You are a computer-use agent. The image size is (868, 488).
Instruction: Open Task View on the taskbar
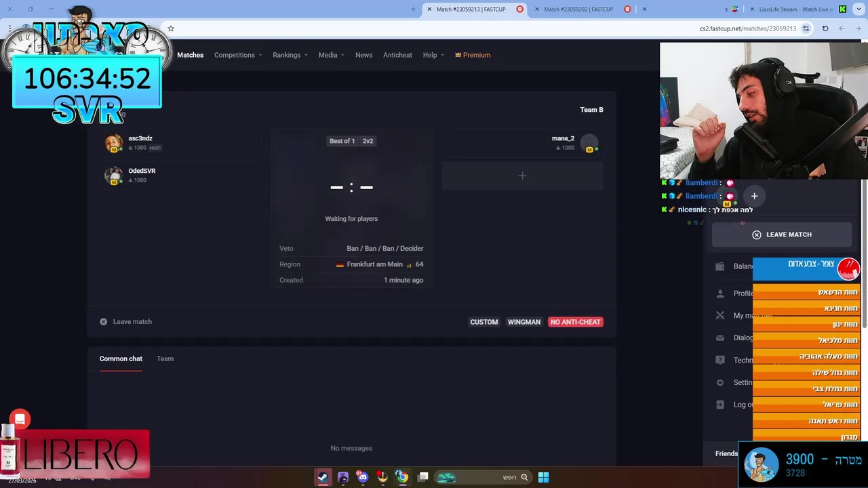click(423, 477)
